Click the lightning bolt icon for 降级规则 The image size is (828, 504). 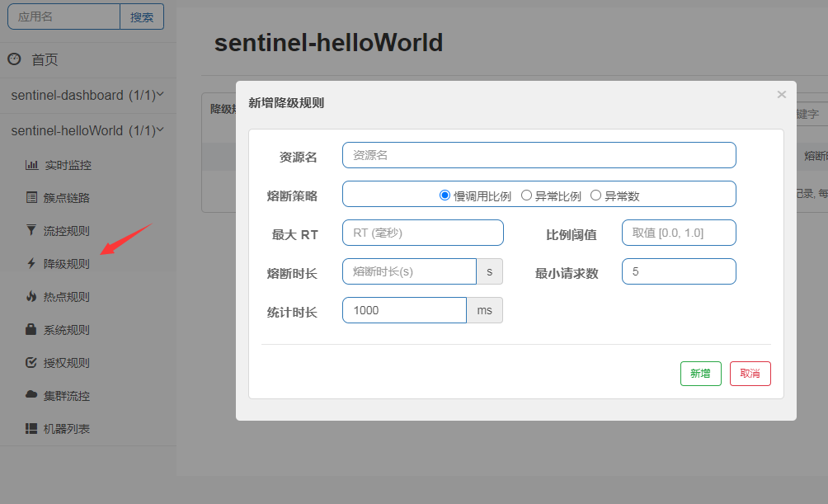coord(31,263)
